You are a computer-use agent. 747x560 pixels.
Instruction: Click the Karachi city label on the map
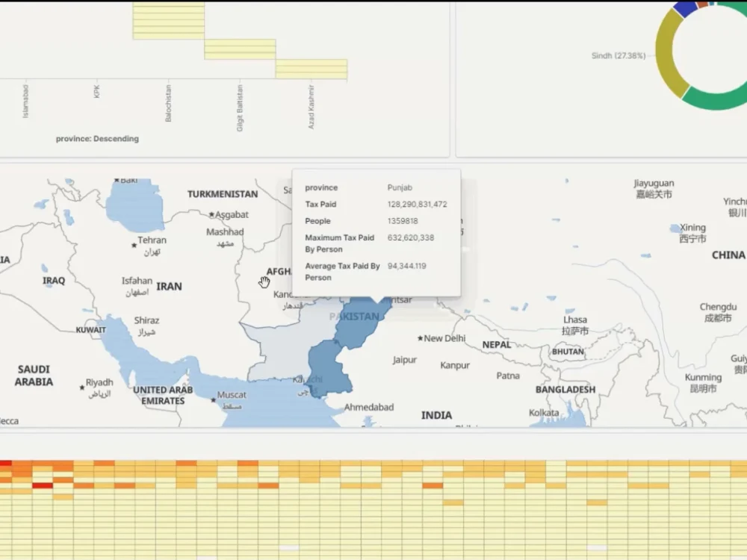(308, 379)
